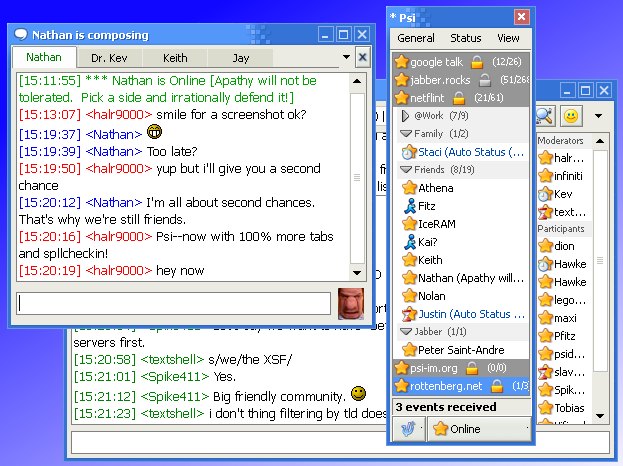Click Kai?'s AIM running man icon
623x466 pixels.
point(410,242)
